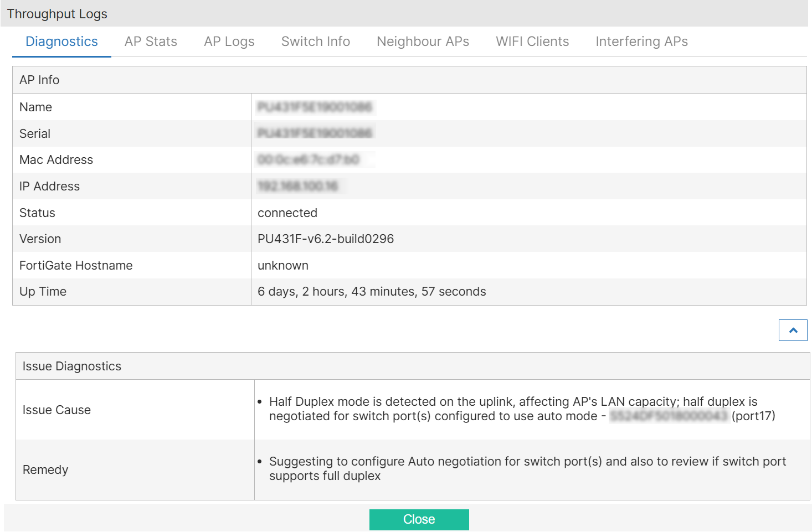Click the blurred IP Address value
Image resolution: width=812 pixels, height=532 pixels.
[x=298, y=187]
